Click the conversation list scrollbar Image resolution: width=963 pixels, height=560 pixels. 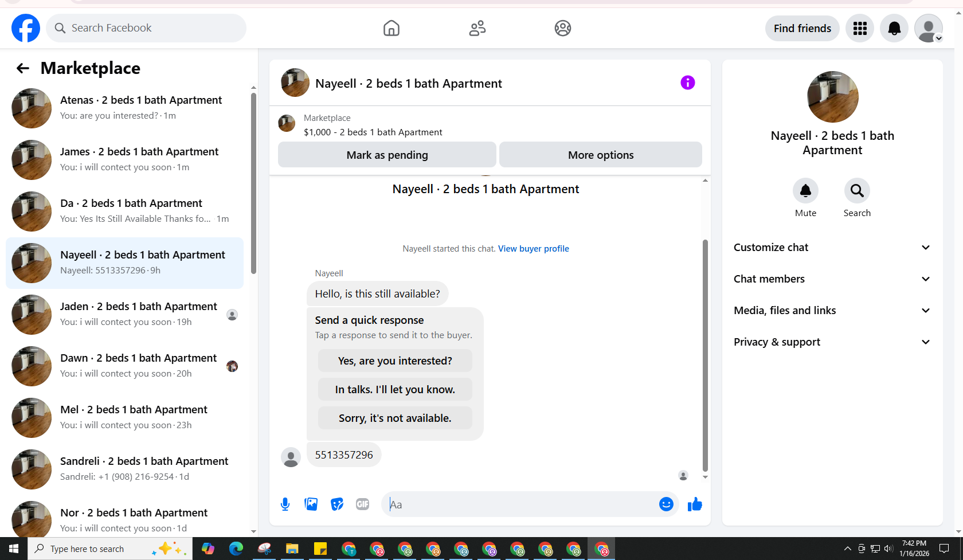(x=253, y=183)
